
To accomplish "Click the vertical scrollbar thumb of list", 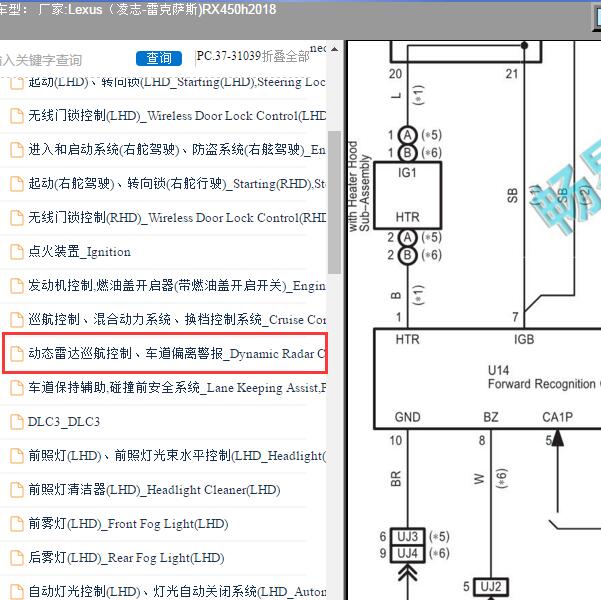I will [334, 202].
